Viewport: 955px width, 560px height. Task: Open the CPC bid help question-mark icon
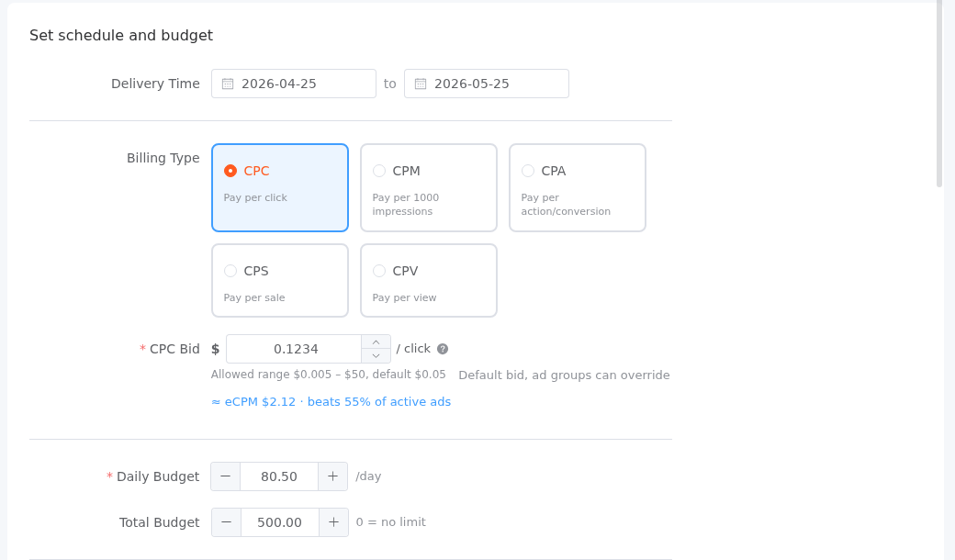pos(443,349)
